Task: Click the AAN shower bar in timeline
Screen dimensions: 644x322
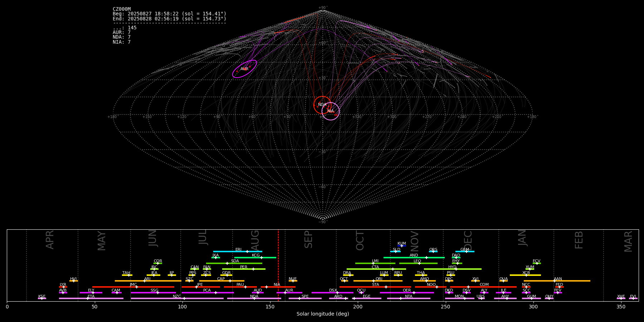Action: (x=557, y=281)
